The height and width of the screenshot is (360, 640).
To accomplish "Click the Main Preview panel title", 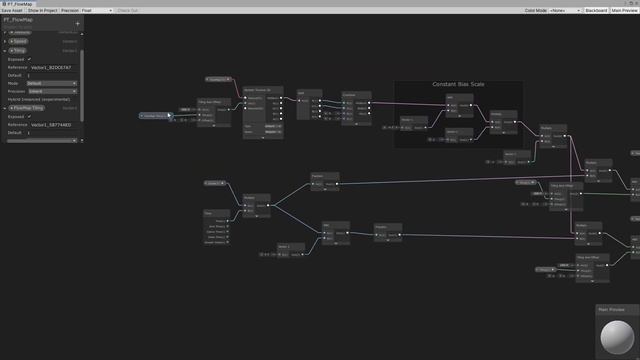I will 611,310.
